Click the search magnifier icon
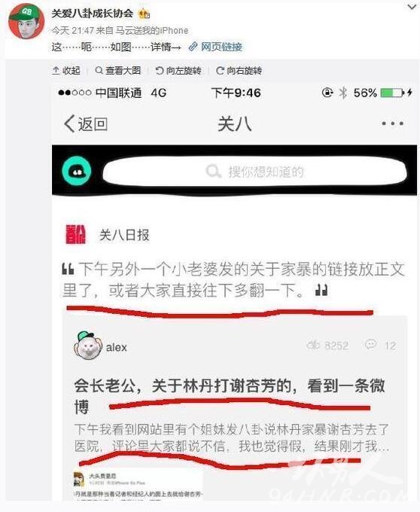This screenshot has height=512, width=420. click(x=214, y=172)
